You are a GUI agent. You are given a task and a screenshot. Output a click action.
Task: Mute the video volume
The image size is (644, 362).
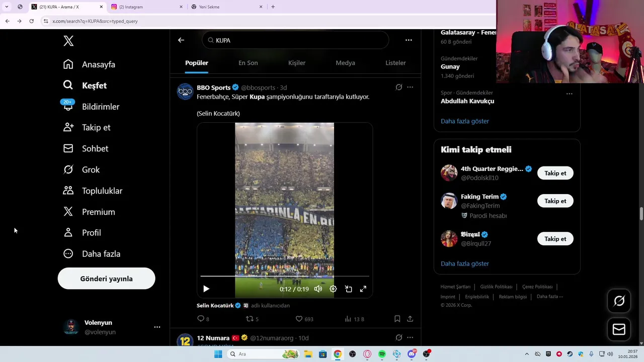tap(318, 289)
